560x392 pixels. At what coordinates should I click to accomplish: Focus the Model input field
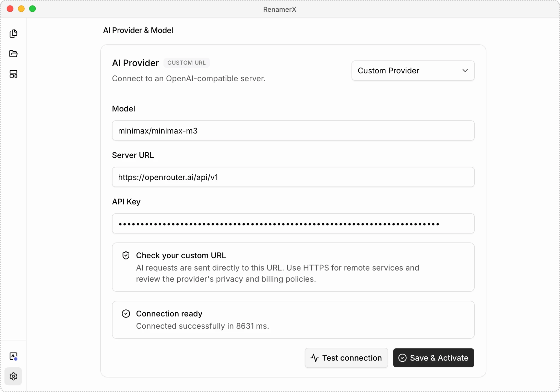point(293,130)
